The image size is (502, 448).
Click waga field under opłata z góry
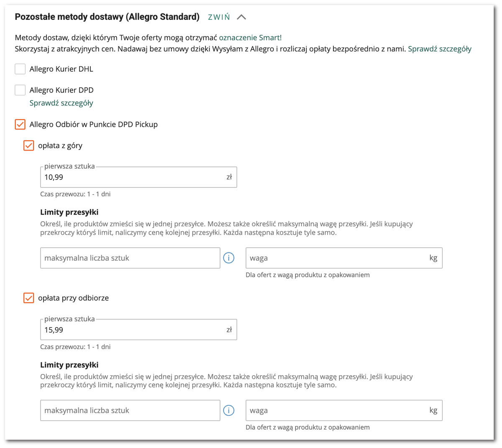337,258
